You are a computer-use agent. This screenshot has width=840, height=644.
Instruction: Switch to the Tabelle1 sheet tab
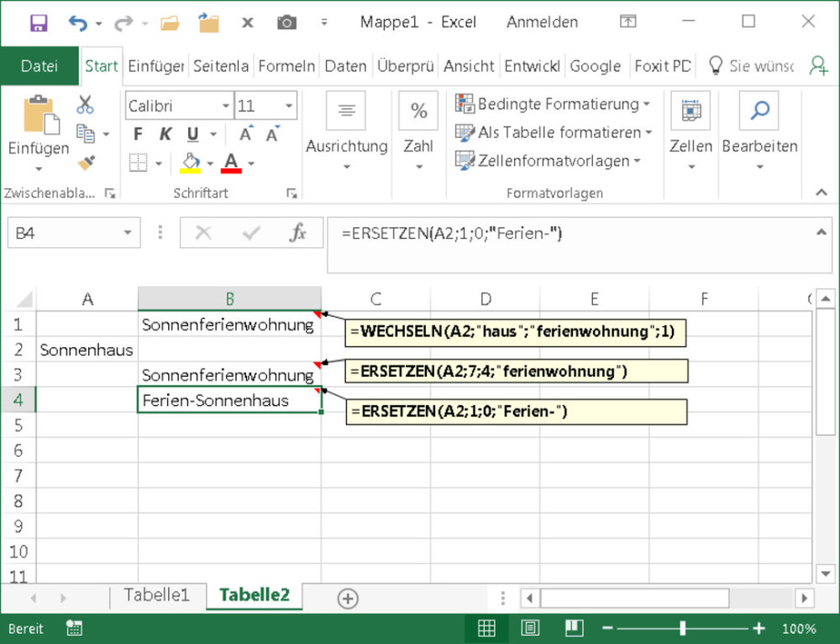[156, 595]
